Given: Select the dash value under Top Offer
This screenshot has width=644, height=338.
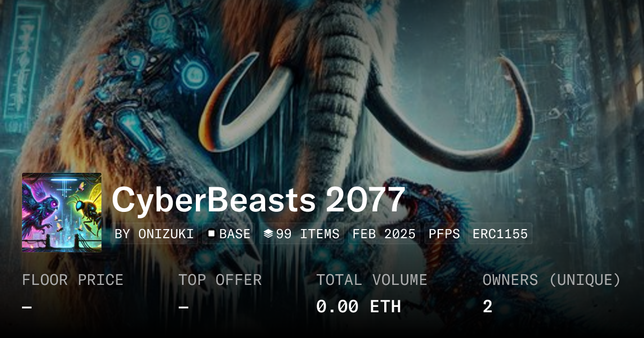Looking at the screenshot, I should pyautogui.click(x=184, y=307).
